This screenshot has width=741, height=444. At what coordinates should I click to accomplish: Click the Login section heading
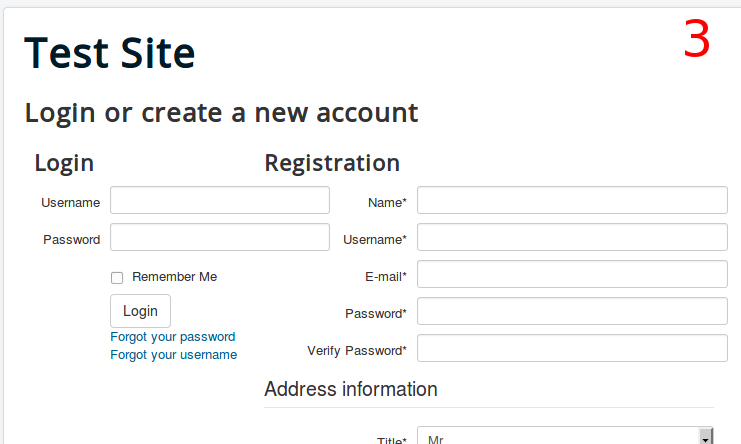point(64,163)
